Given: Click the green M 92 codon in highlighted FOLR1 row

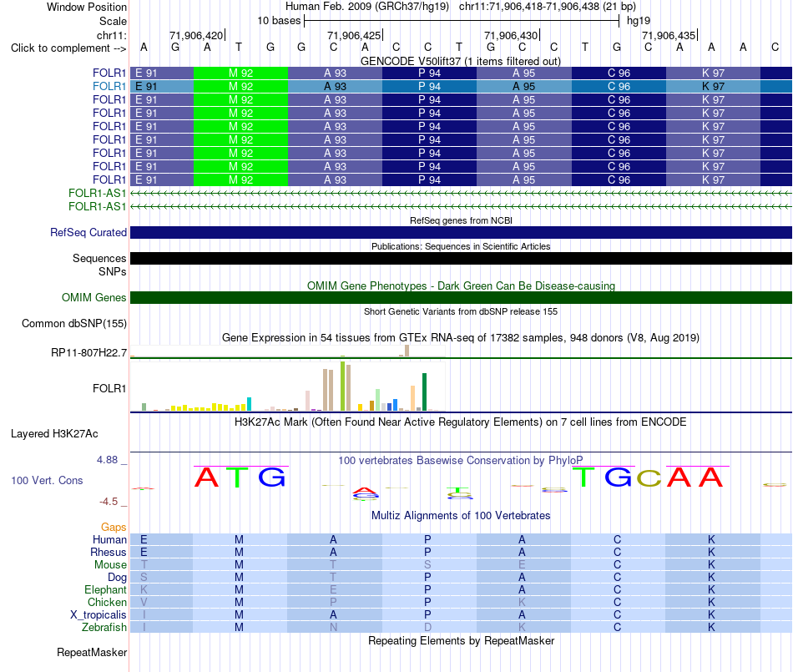Looking at the screenshot, I should [x=240, y=87].
